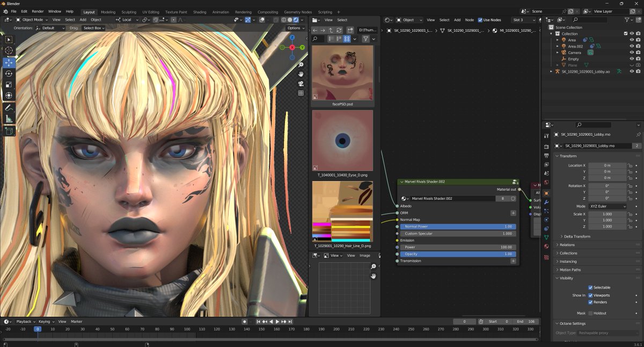The height and width of the screenshot is (347, 644).
Task: Select the T_1040001_10400_Eyse_D.png thumbnail
Action: tap(342, 141)
